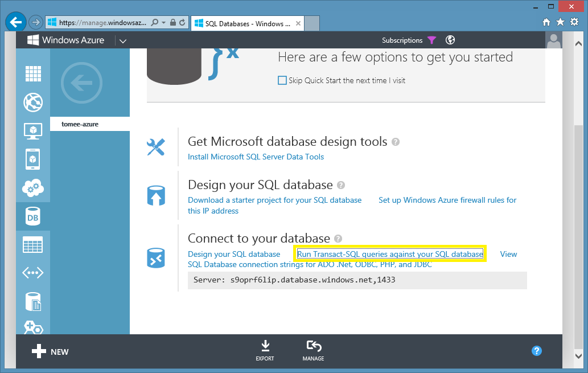Open a new browser tab
This screenshot has height=373, width=588.
(312, 24)
